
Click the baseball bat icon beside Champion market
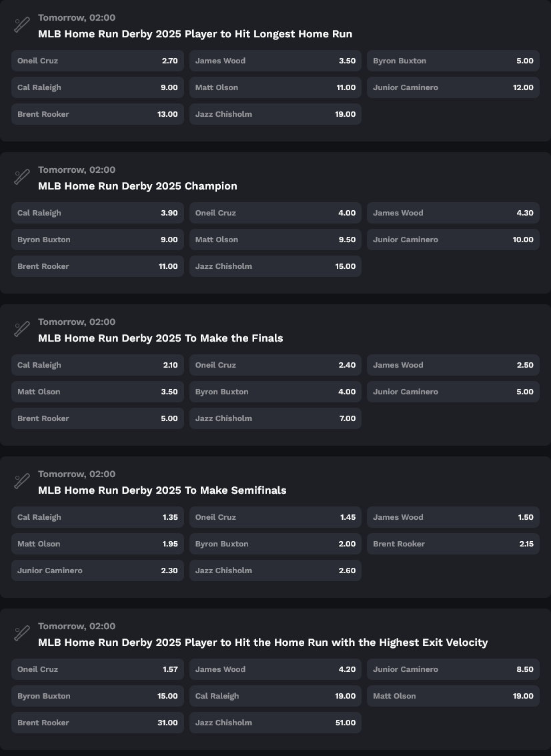22,177
